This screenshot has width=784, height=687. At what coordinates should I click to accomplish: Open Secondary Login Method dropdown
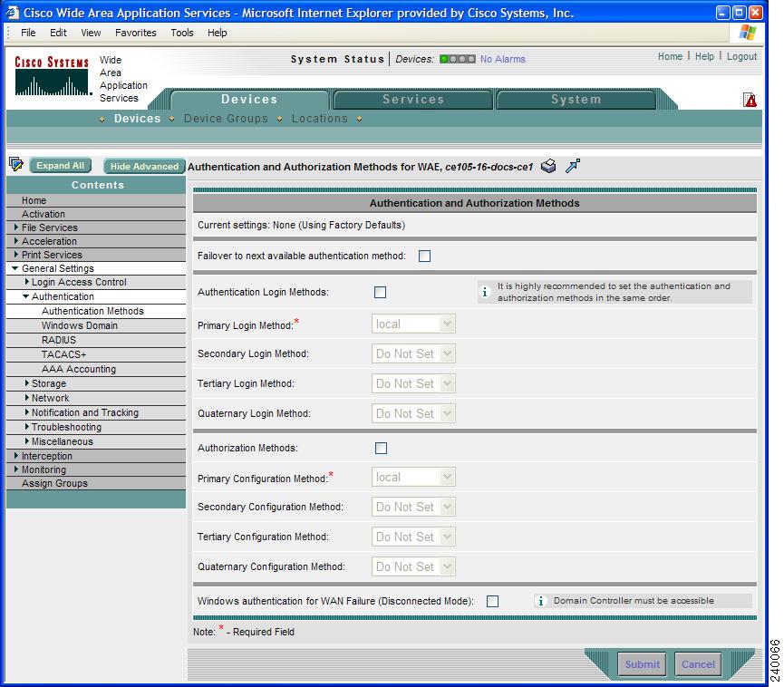(x=413, y=354)
